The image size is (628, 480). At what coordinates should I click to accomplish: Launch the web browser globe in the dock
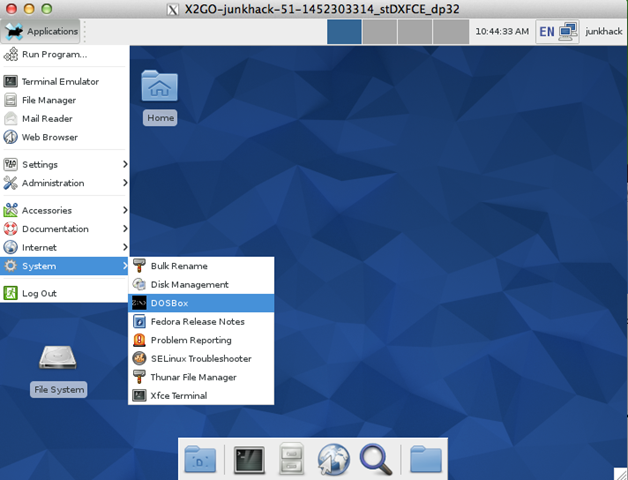332,459
